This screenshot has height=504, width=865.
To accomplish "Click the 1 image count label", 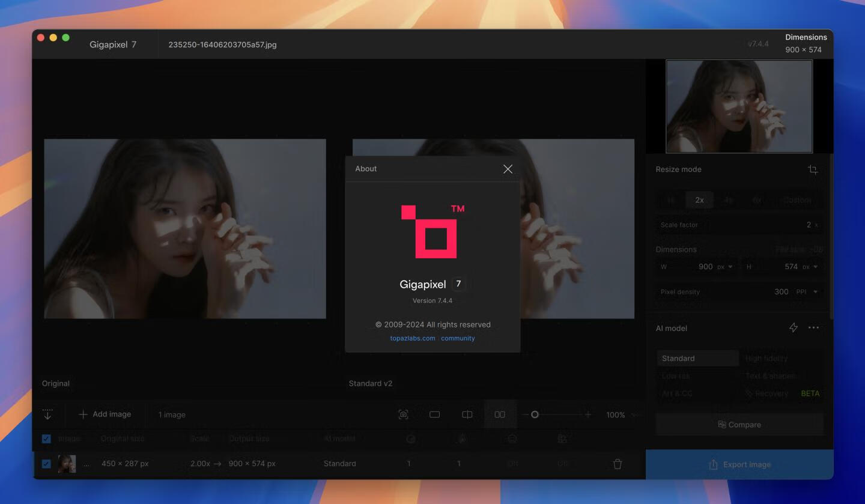I will (172, 415).
